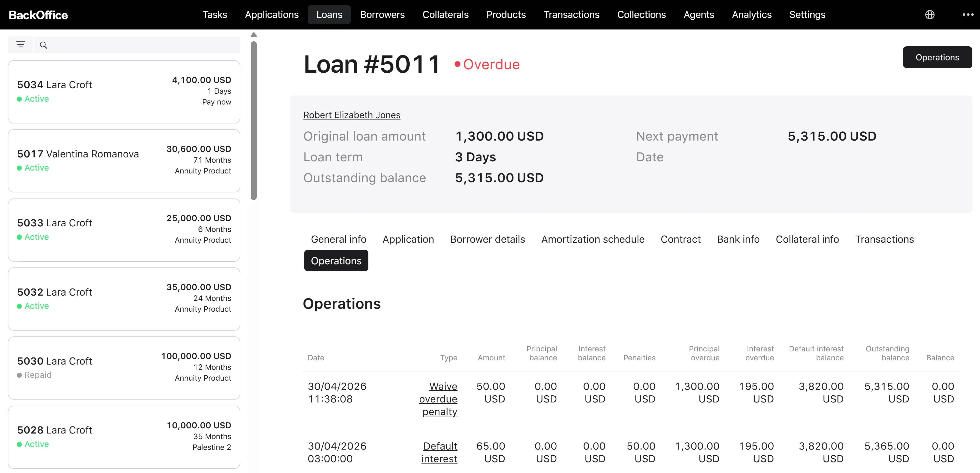980x473 pixels.
Task: Click the Penalties column header
Action: coord(639,358)
